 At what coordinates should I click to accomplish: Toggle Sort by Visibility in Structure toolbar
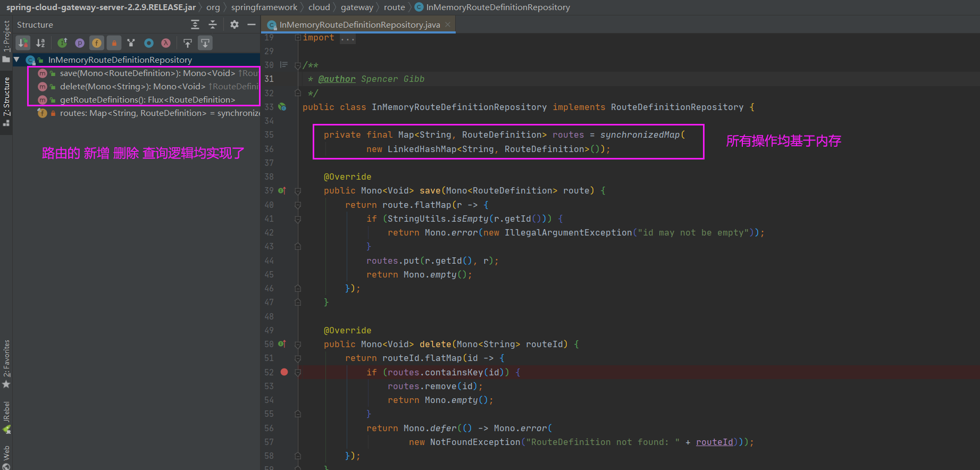click(x=23, y=43)
